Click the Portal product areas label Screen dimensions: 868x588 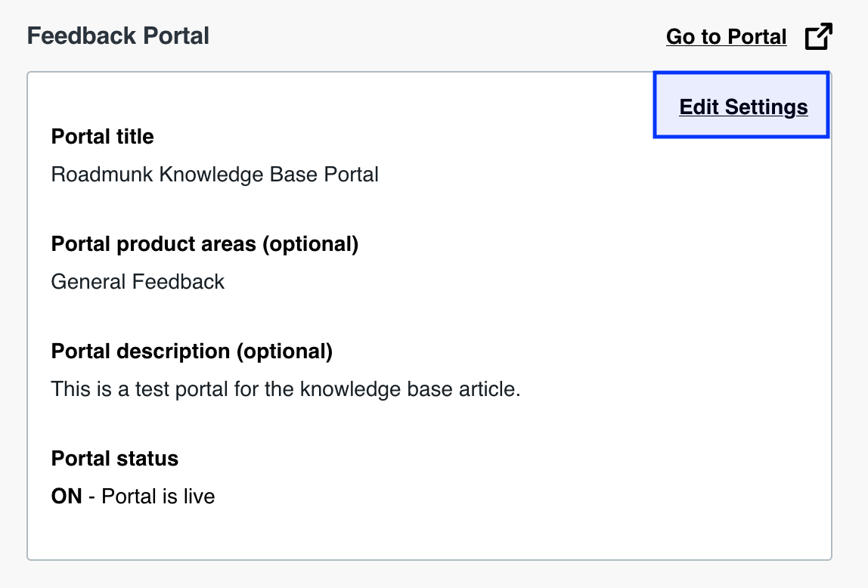(x=205, y=244)
